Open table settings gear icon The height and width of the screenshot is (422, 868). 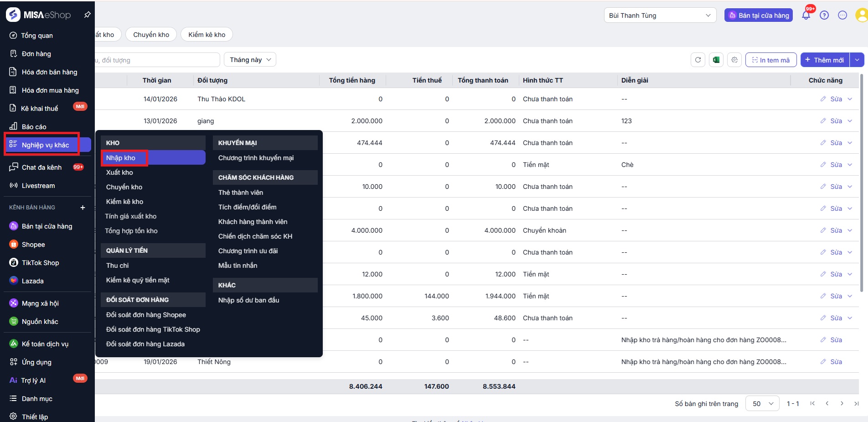point(734,60)
